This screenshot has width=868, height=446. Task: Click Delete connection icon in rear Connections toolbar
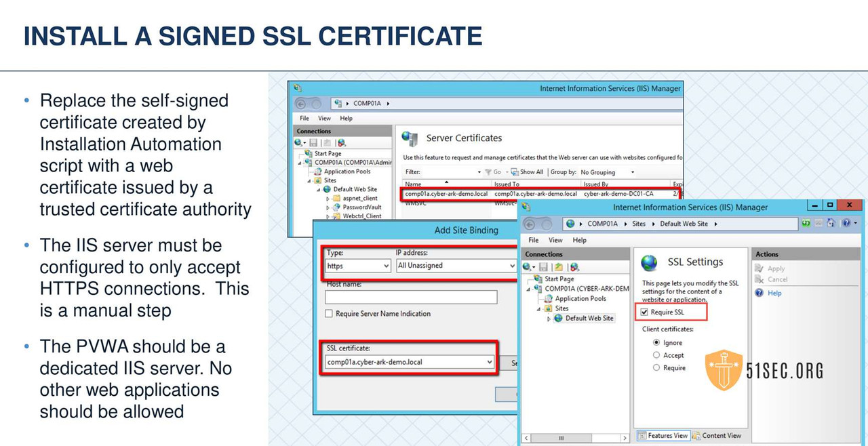click(x=341, y=143)
